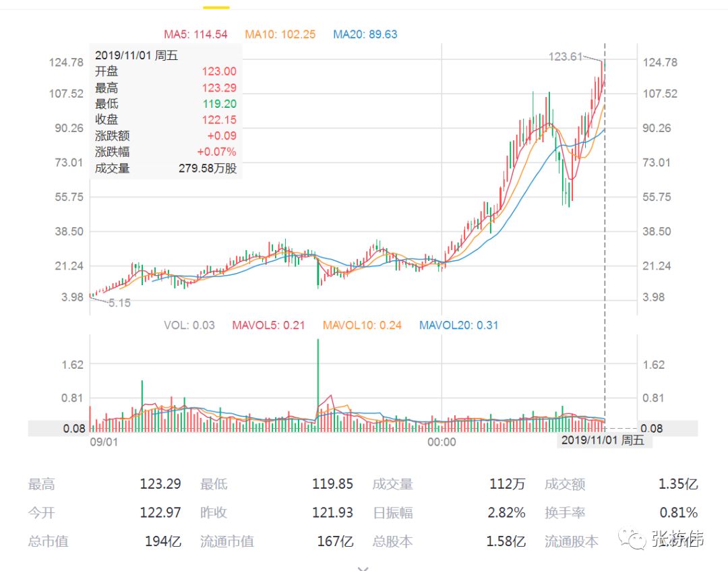Click summary 成交额 value 1.35亿
728x571 pixels.
[x=678, y=484]
